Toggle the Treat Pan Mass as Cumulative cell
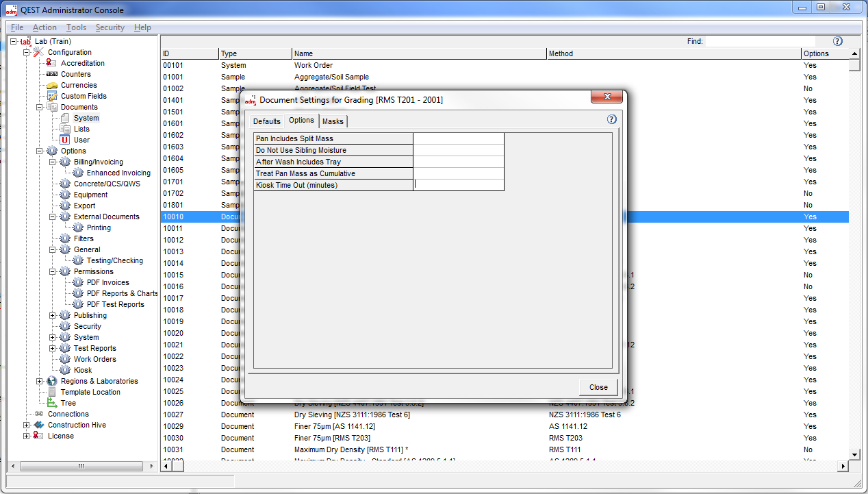 (458, 173)
